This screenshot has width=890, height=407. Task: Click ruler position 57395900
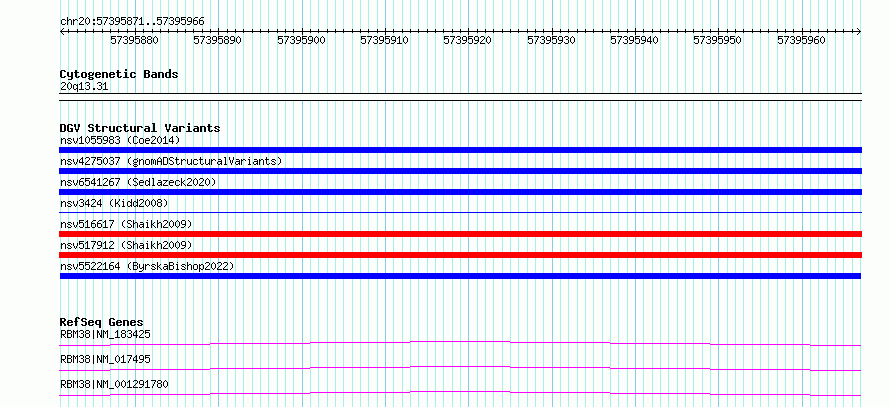click(301, 40)
